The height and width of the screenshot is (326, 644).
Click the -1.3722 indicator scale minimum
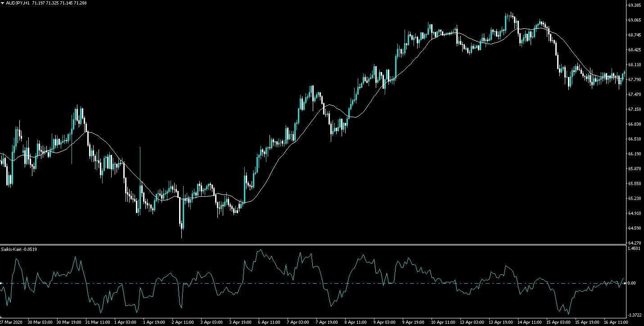pyautogui.click(x=635, y=315)
